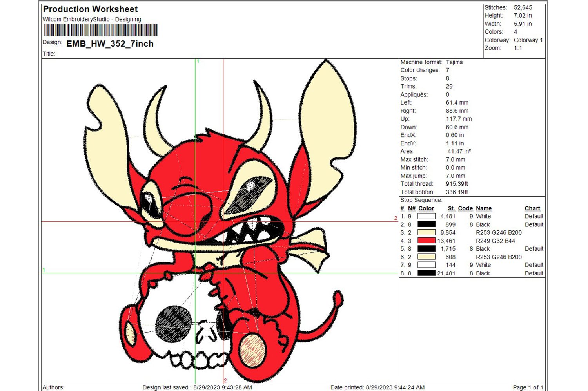Screen dimensions: 588x391
Task: Select the thread name 'R249 G32 B44'
Action: point(495,241)
